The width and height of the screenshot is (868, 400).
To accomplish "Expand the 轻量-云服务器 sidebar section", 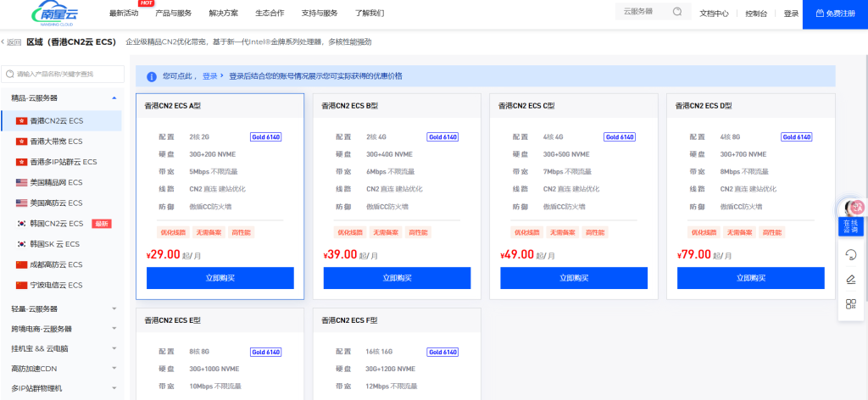I will pos(114,308).
